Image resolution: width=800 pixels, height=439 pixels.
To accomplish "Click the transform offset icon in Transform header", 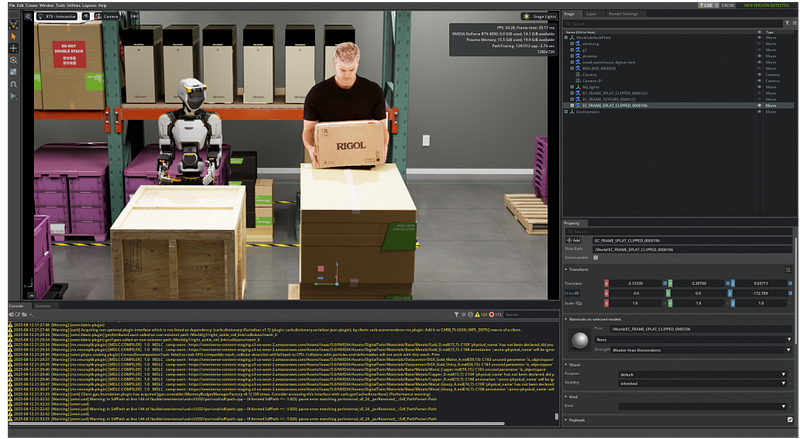I will [788, 269].
